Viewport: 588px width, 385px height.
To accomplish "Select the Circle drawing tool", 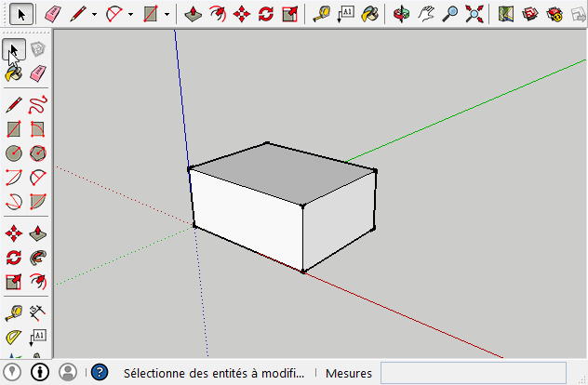I will point(14,153).
